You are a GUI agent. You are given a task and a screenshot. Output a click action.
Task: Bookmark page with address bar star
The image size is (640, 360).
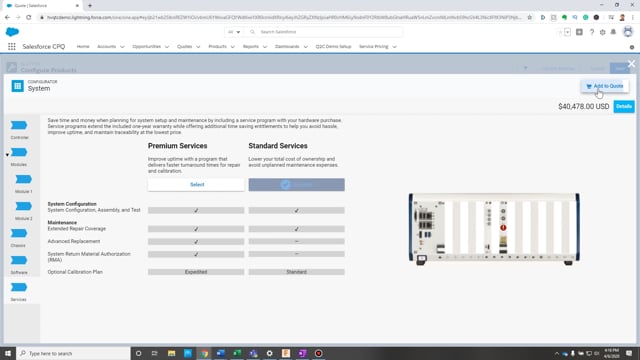coord(529,17)
